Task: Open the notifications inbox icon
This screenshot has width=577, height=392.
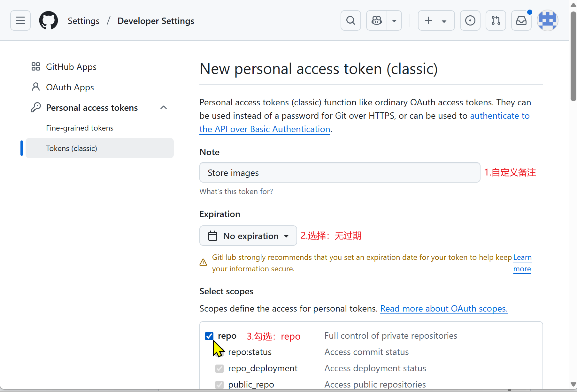Action: (521, 21)
